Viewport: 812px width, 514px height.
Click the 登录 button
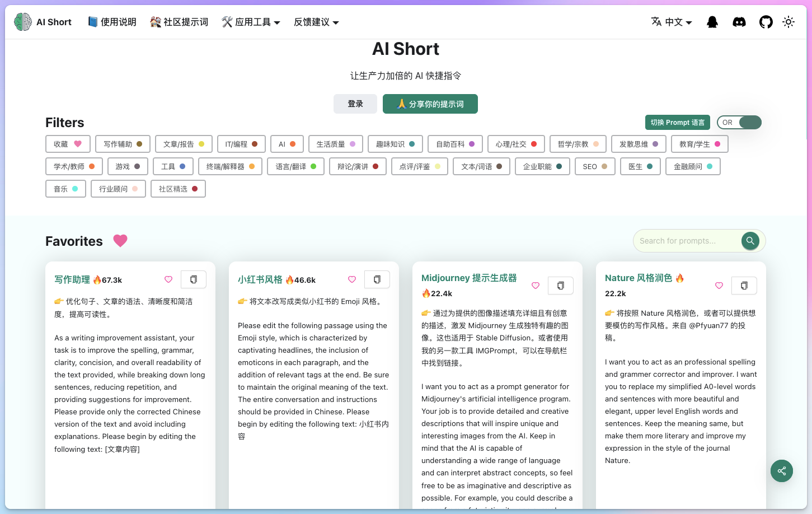355,104
